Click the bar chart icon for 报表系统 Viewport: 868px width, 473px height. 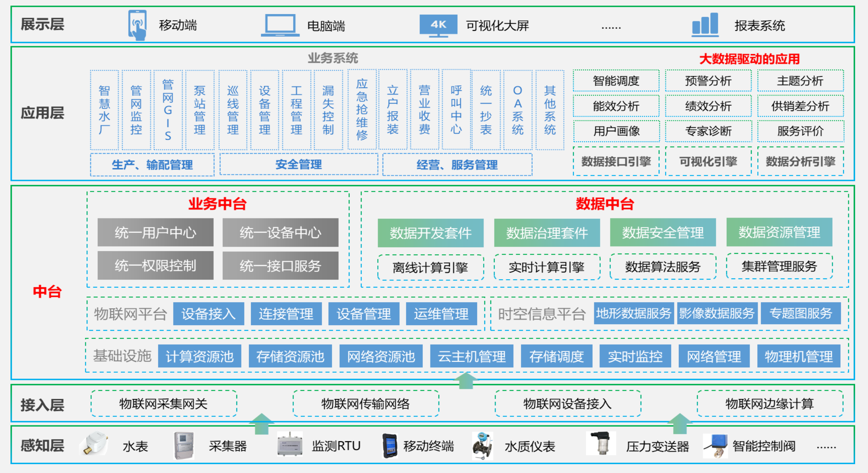tap(705, 25)
